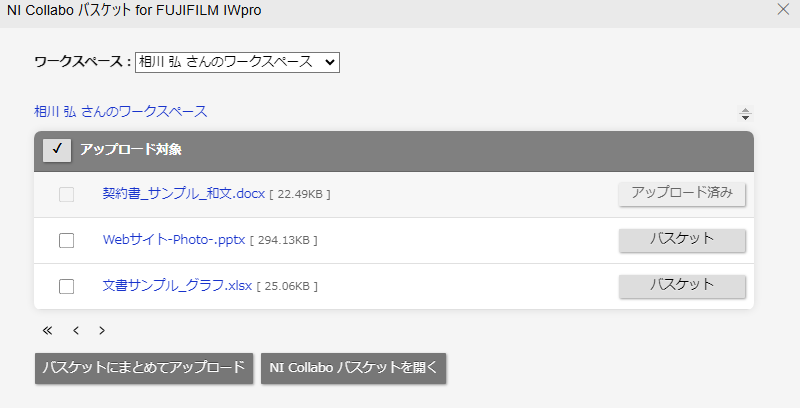Image resolution: width=800 pixels, height=408 pixels.
Task: Go to the previous page arrow
Action: 76,330
